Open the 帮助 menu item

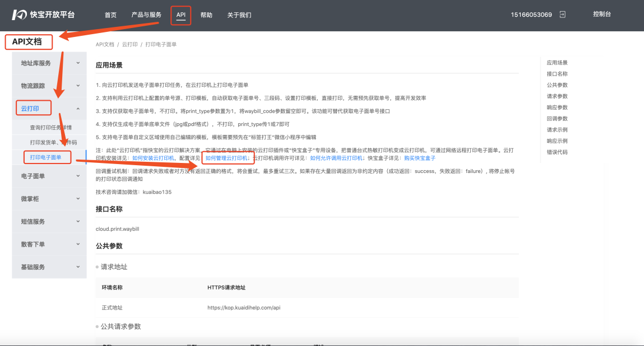[x=206, y=15]
